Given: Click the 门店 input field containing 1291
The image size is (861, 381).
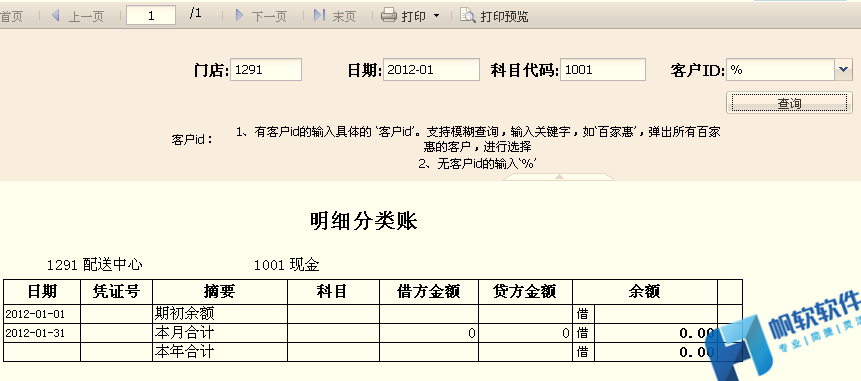Looking at the screenshot, I should click(x=266, y=70).
